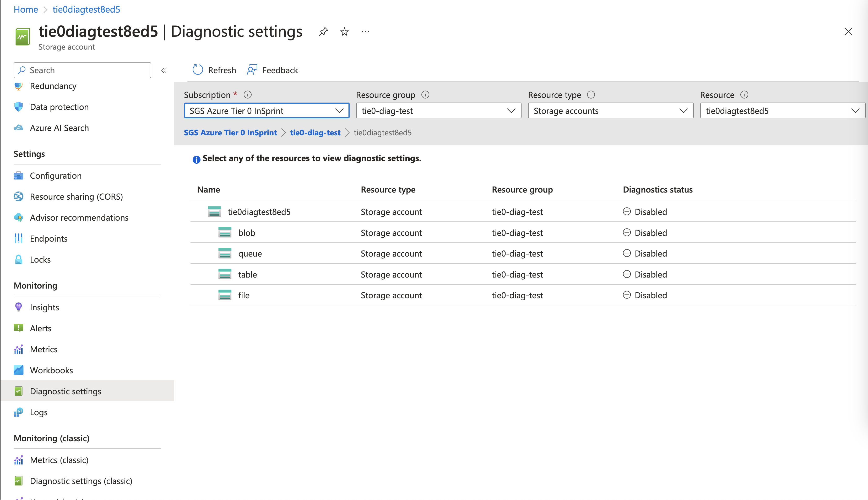Click the Locks padlock icon
Viewport: 868px width, 500px height.
(x=19, y=259)
